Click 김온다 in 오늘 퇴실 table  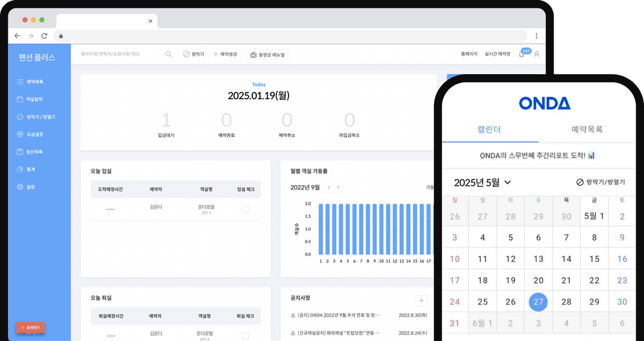pyautogui.click(x=156, y=333)
